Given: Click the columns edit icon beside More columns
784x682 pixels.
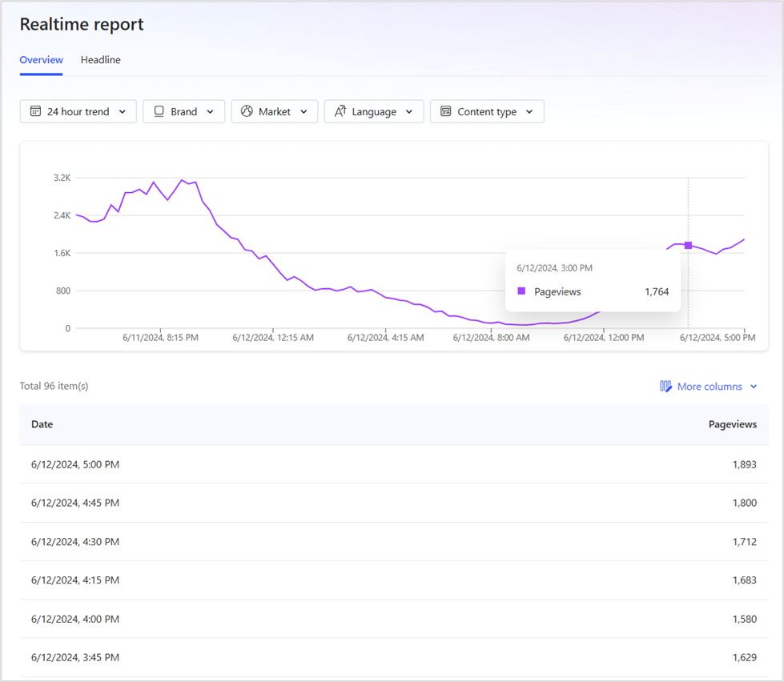Looking at the screenshot, I should point(665,386).
